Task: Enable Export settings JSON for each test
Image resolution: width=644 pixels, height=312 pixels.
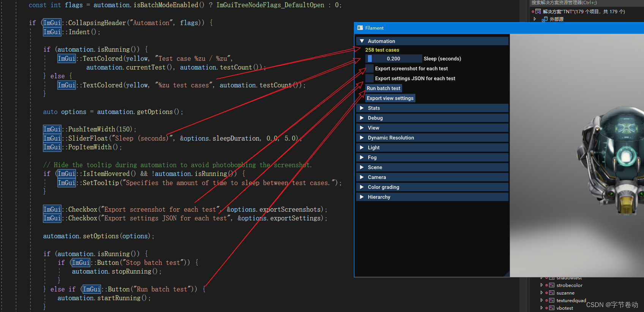Action: tap(369, 78)
